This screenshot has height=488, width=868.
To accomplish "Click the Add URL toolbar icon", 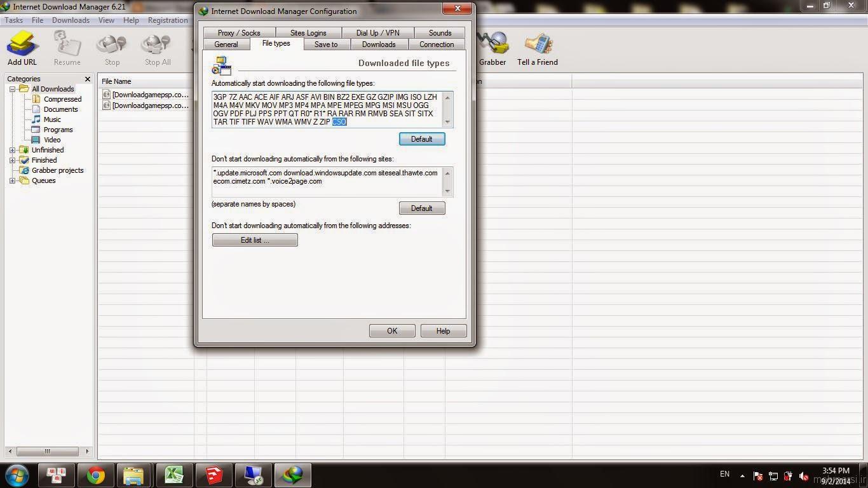I will click(22, 48).
